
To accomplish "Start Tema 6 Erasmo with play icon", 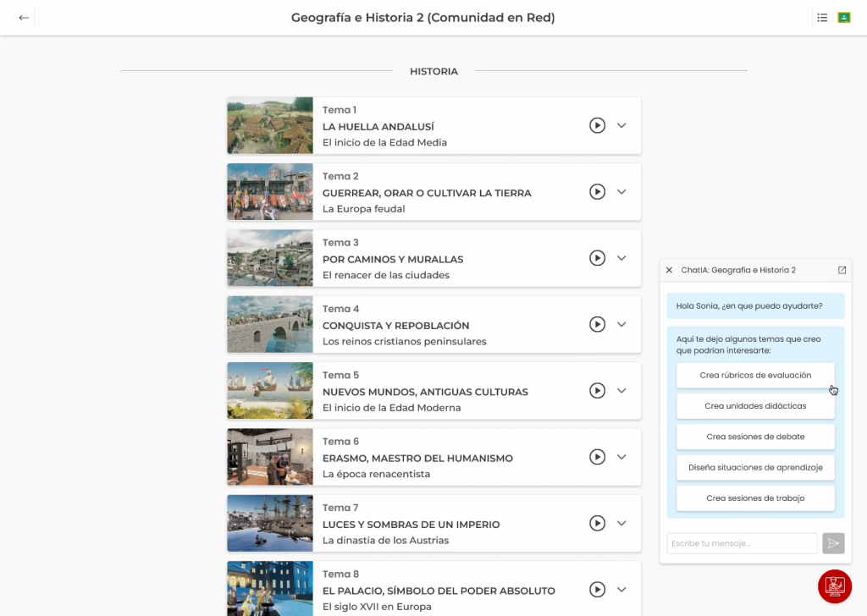I will pos(597,457).
